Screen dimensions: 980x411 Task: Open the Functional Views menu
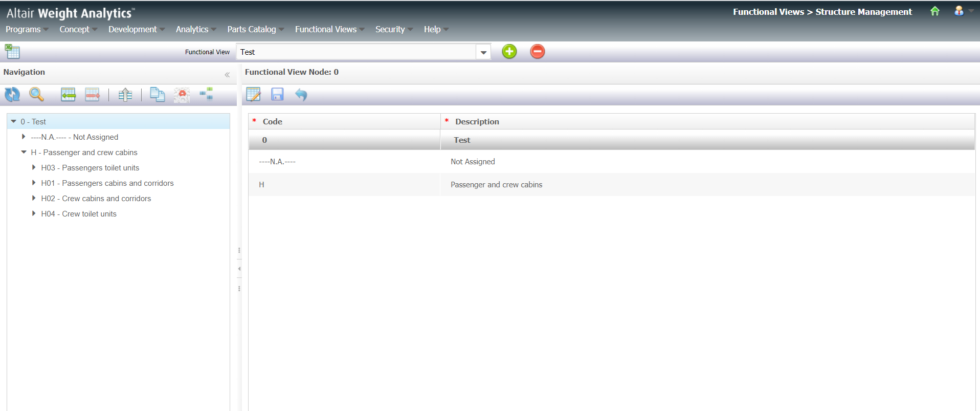coord(330,29)
